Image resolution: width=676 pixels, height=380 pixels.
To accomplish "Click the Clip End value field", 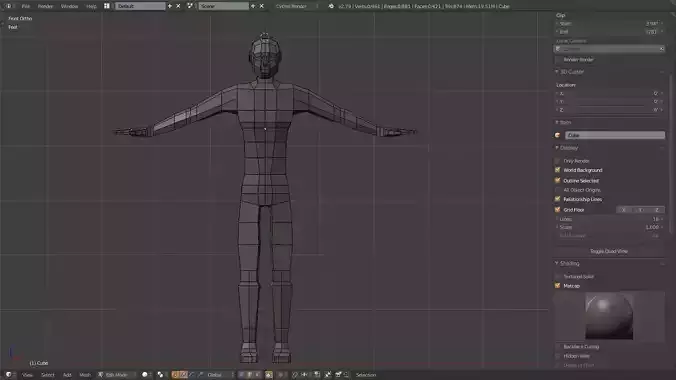I will point(609,32).
